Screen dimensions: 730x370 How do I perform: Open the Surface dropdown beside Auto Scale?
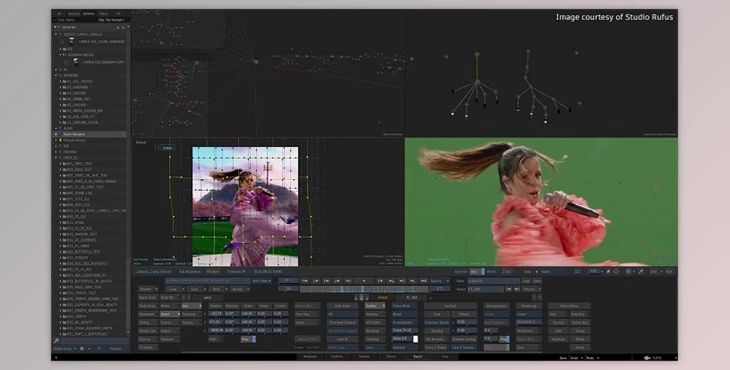375,306
